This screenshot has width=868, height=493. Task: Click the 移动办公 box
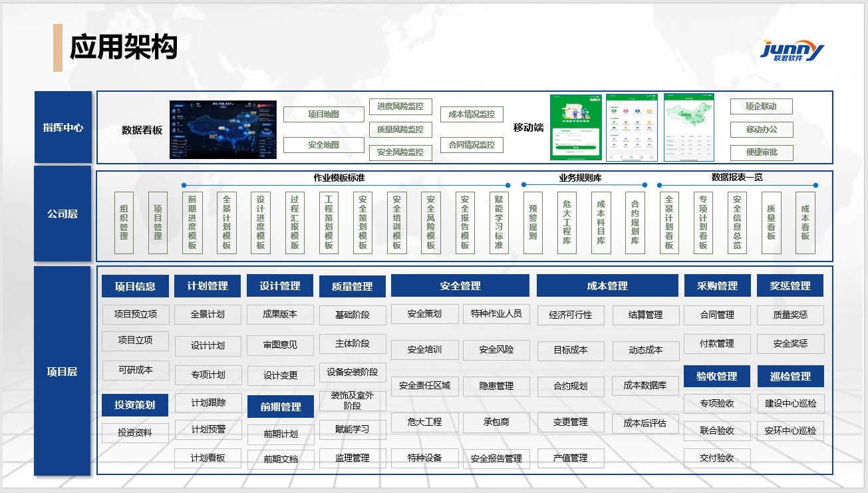point(761,129)
